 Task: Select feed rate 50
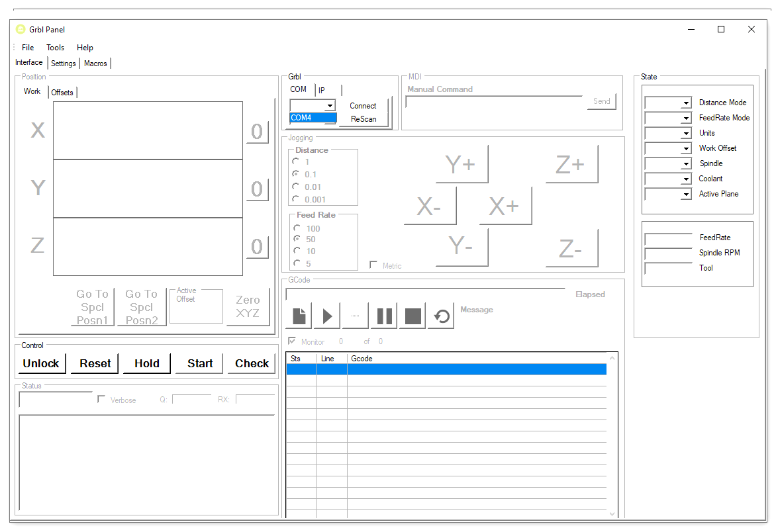(297, 239)
